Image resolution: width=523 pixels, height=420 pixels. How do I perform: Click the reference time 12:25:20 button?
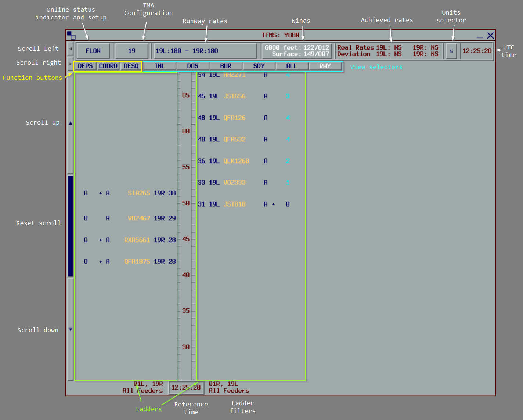pos(186,387)
